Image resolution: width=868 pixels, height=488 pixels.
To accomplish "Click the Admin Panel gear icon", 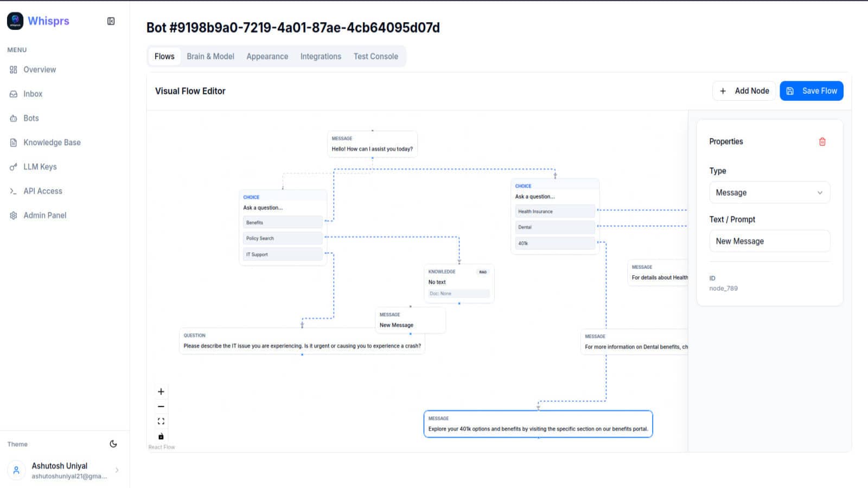I will pos(13,215).
